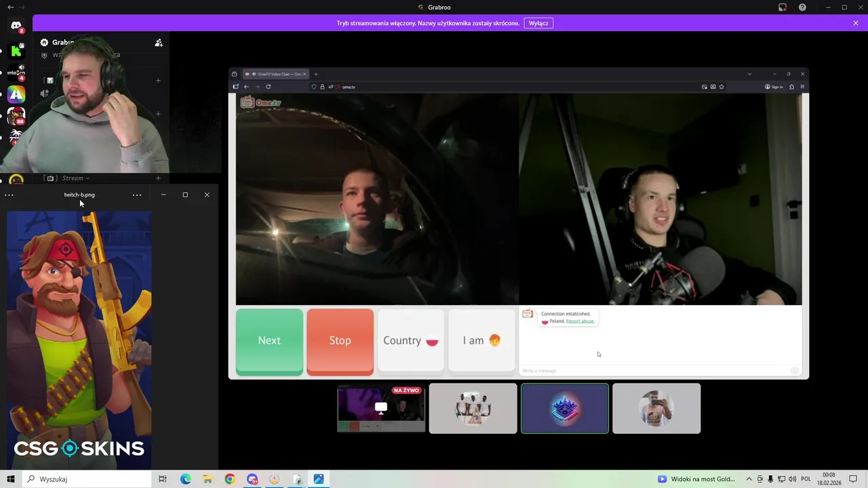The height and width of the screenshot is (488, 868).
Task: Click the Report abuse link
Action: click(580, 321)
